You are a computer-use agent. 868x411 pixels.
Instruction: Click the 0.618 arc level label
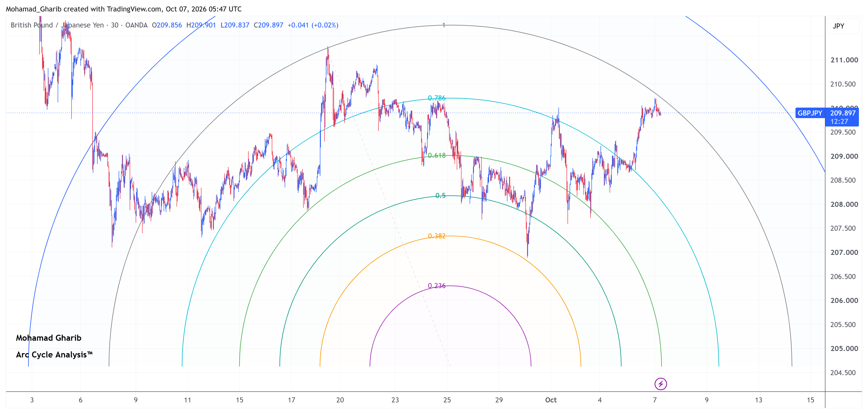[x=437, y=155]
